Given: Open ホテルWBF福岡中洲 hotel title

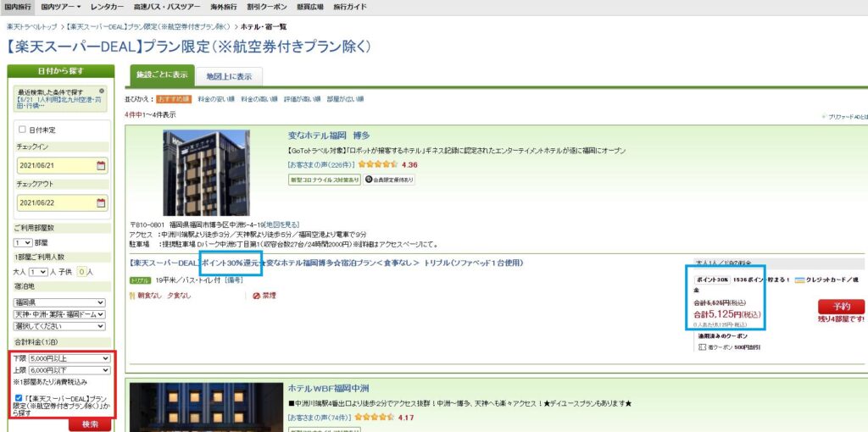Looking at the screenshot, I should pyautogui.click(x=329, y=388).
